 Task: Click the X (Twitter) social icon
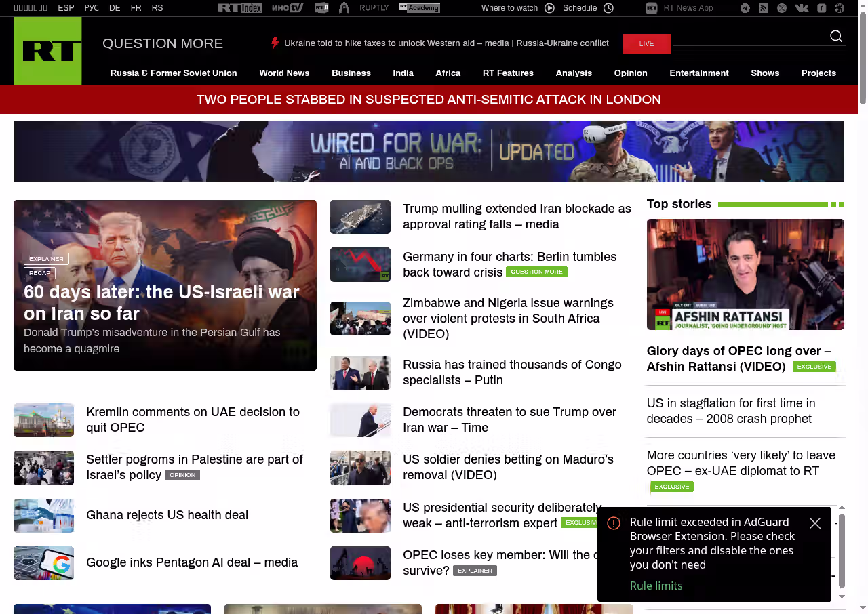click(x=782, y=8)
